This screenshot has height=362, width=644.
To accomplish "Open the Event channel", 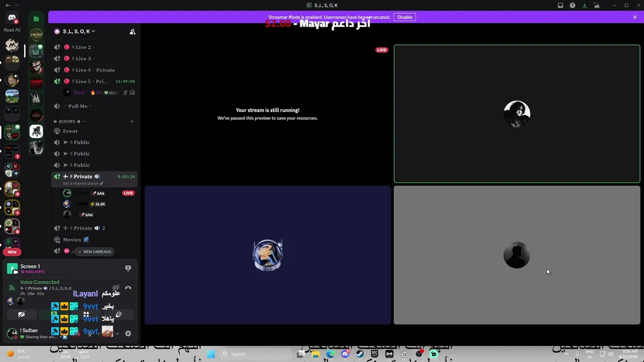I will click(94, 131).
